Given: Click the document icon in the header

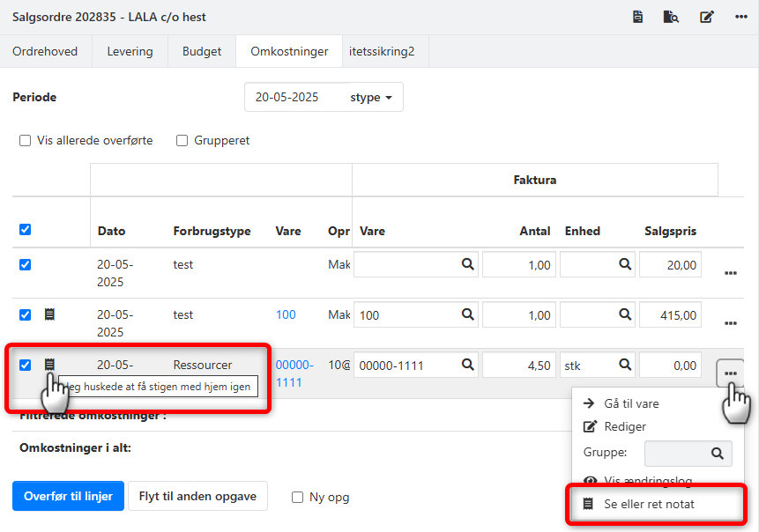Looking at the screenshot, I should [x=637, y=17].
